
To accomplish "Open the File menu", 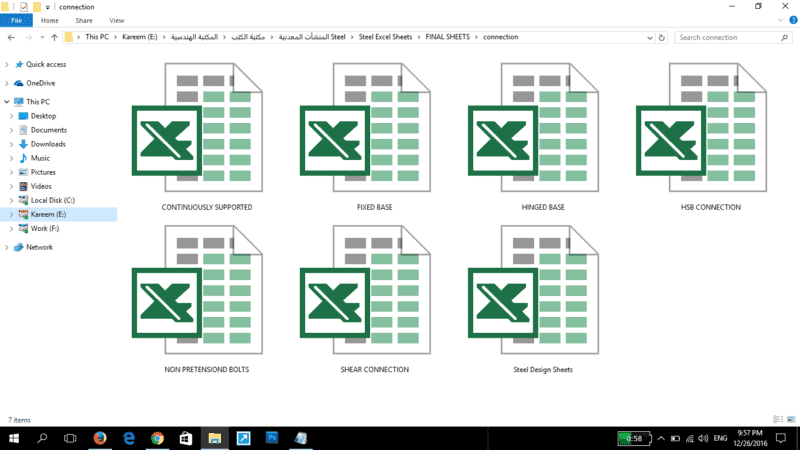I will pos(16,20).
